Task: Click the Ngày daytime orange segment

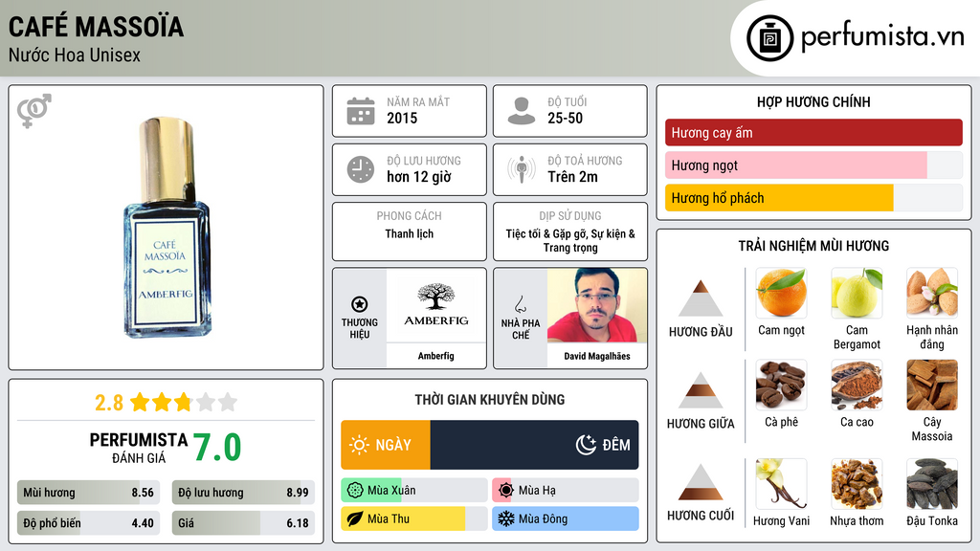Action: [386, 445]
